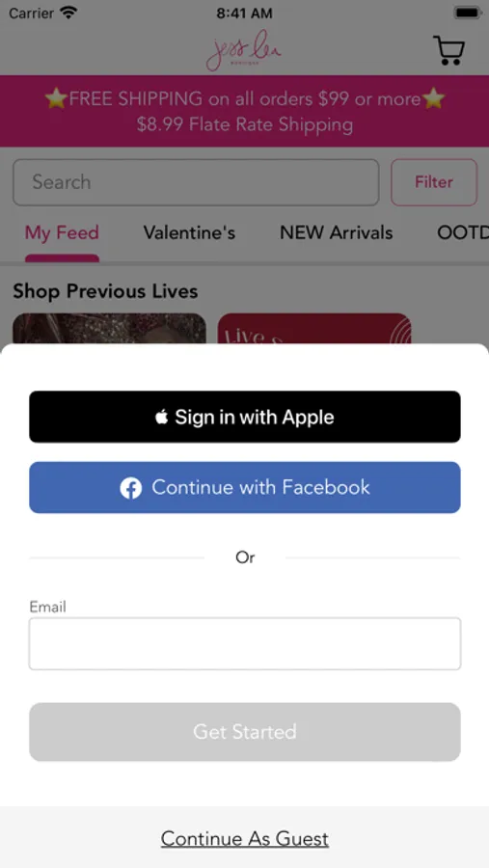Focus the Email input field

[x=245, y=644]
